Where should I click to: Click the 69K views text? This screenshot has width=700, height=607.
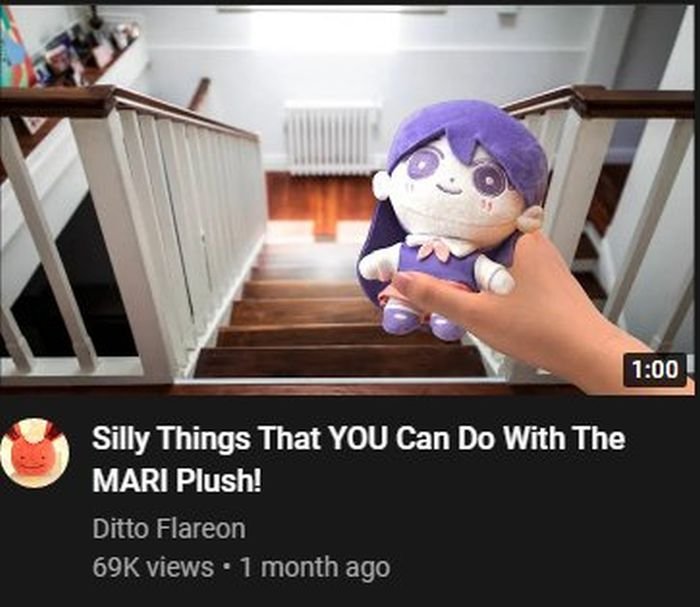(153, 567)
